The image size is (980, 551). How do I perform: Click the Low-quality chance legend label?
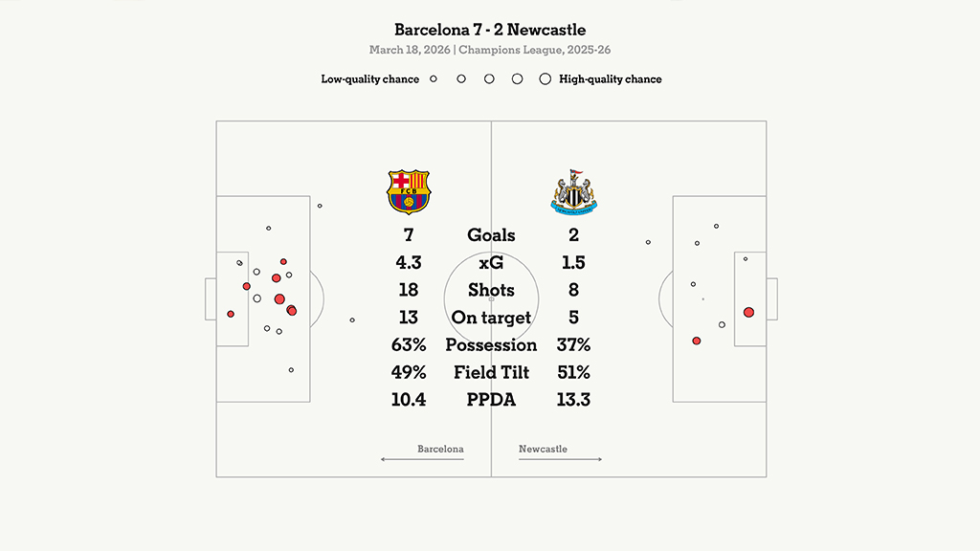370,79
